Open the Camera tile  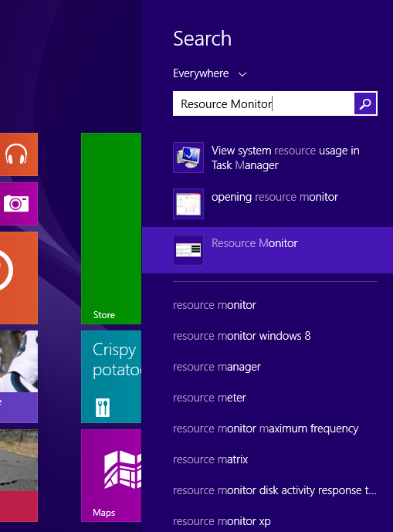pos(19,204)
